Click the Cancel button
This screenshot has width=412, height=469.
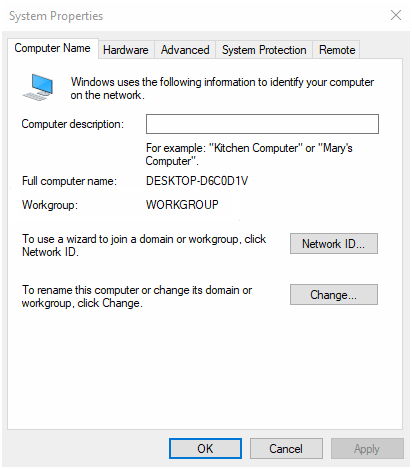(286, 449)
